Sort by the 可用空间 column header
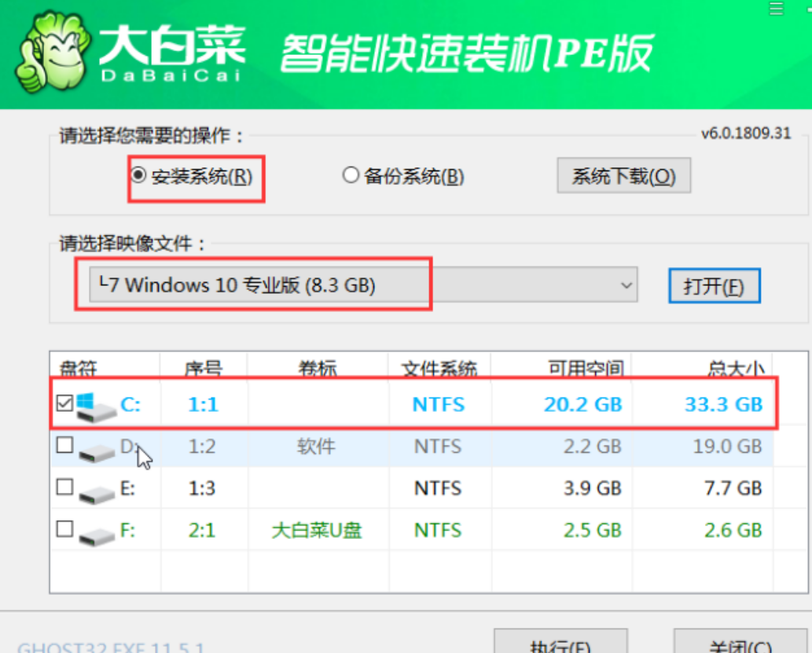Image resolution: width=812 pixels, height=653 pixels. [586, 368]
